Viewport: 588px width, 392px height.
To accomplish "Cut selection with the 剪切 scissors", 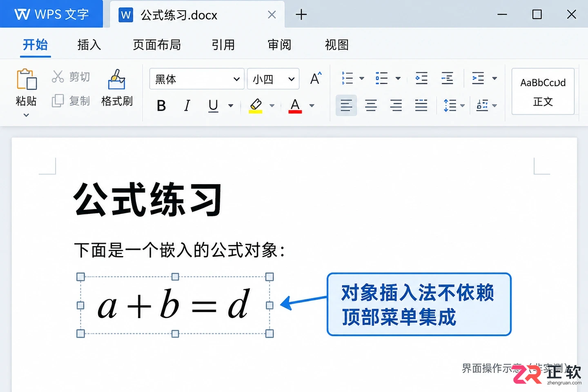I will click(71, 76).
